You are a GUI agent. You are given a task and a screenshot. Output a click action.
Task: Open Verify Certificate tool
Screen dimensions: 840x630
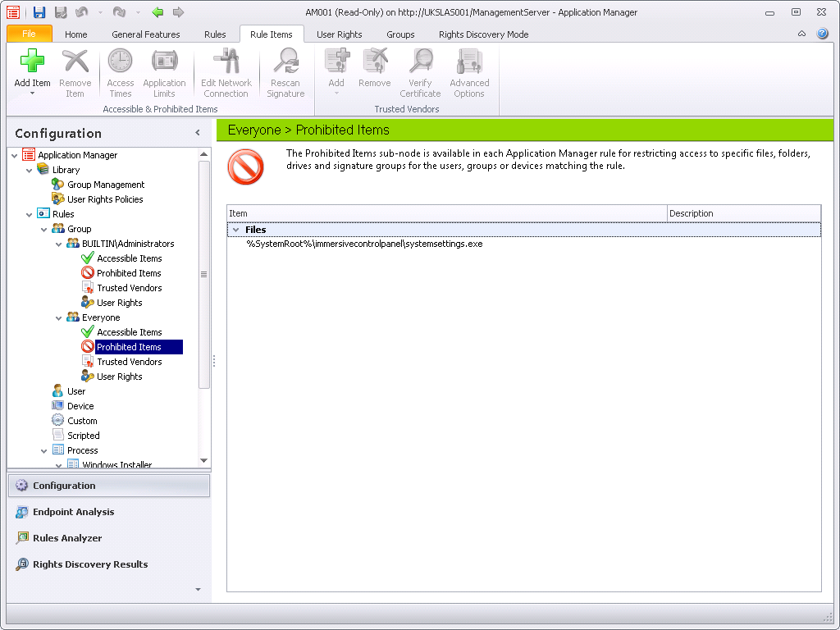[x=420, y=61]
